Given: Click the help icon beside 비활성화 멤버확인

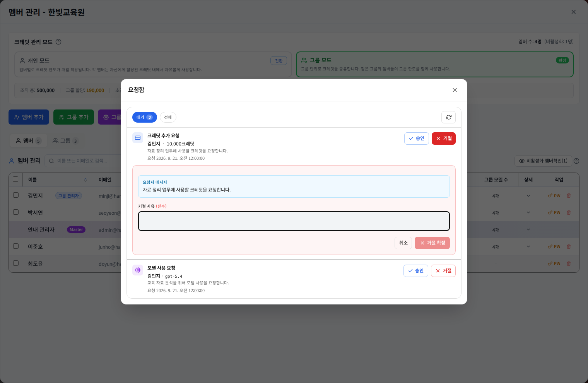Looking at the screenshot, I should click(x=576, y=161).
